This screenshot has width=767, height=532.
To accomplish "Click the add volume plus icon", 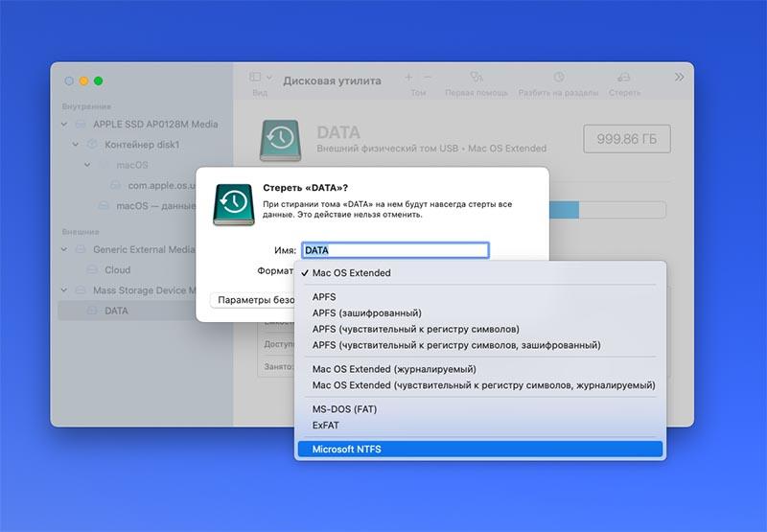I will coord(408,77).
